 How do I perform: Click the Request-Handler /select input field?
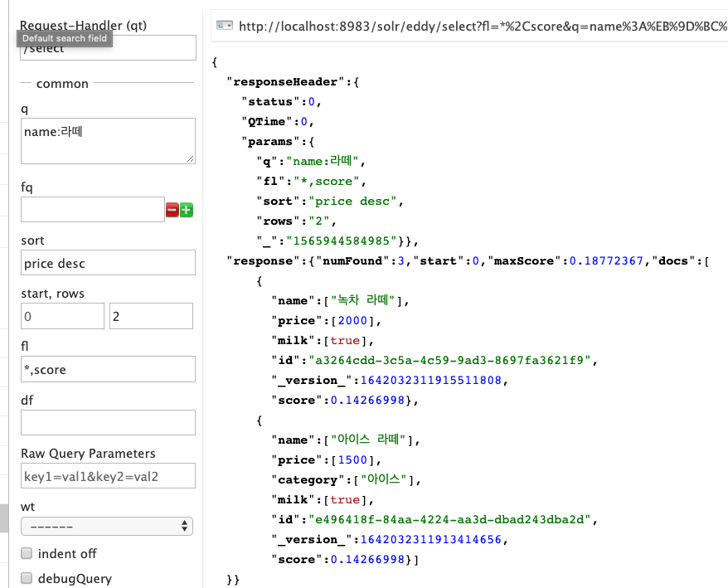(x=108, y=48)
